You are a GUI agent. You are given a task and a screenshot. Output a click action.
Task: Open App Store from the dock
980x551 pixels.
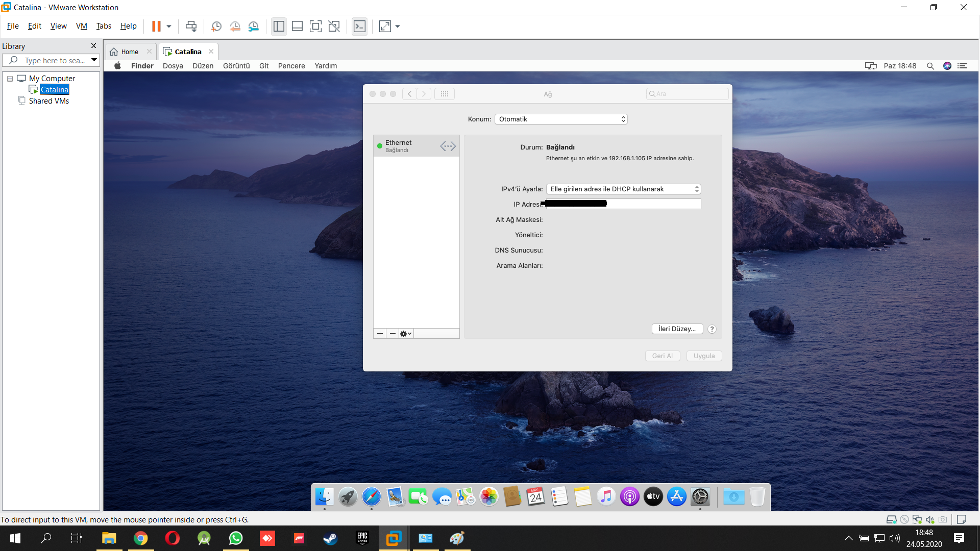pyautogui.click(x=676, y=496)
